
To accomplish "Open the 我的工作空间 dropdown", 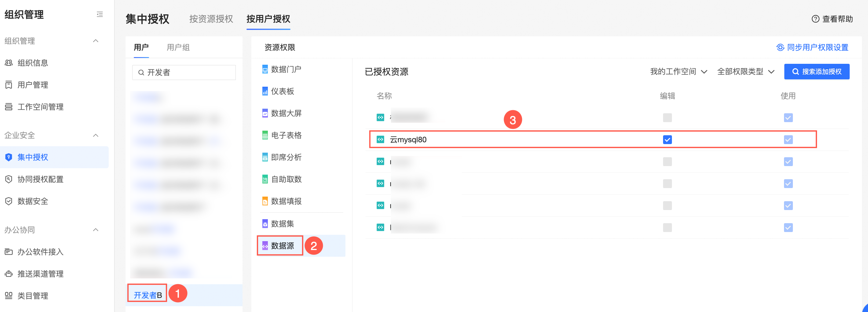I will tap(678, 71).
